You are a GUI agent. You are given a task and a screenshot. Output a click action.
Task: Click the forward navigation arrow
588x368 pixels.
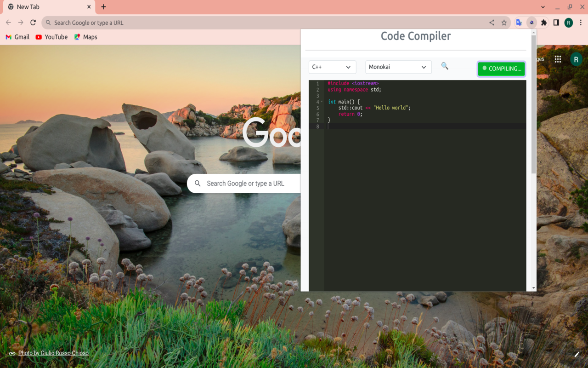click(x=21, y=23)
